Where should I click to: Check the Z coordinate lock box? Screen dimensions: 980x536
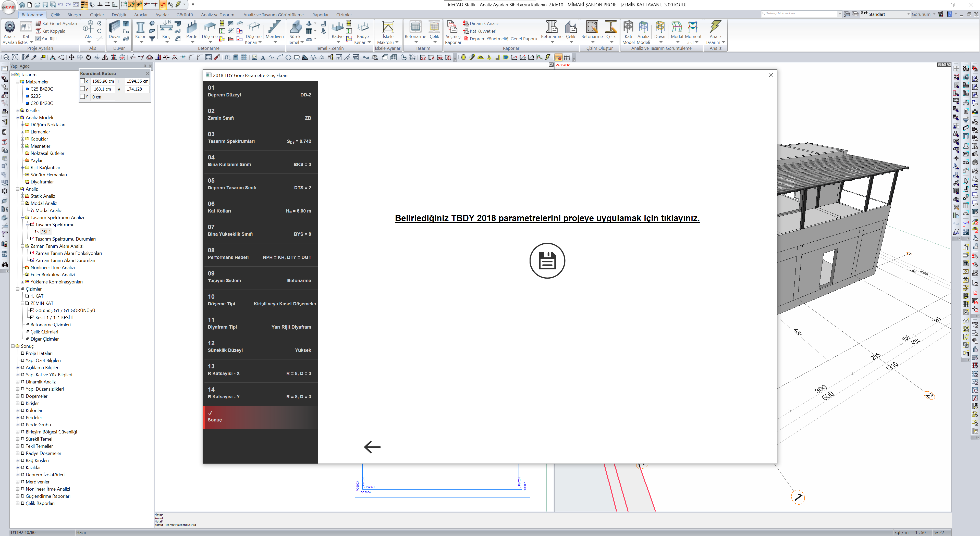click(x=82, y=97)
